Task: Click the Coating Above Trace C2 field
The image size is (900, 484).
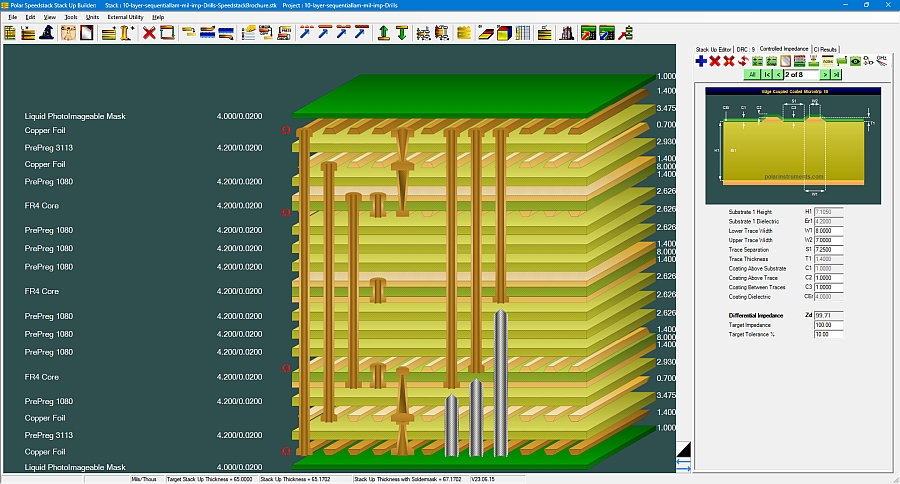Action: point(828,278)
